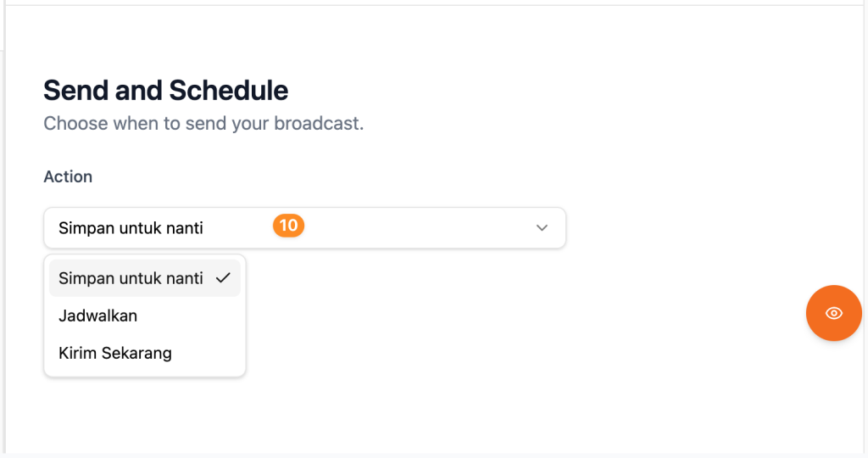Click the word 'broadcast' in the subtitle

click(318, 123)
